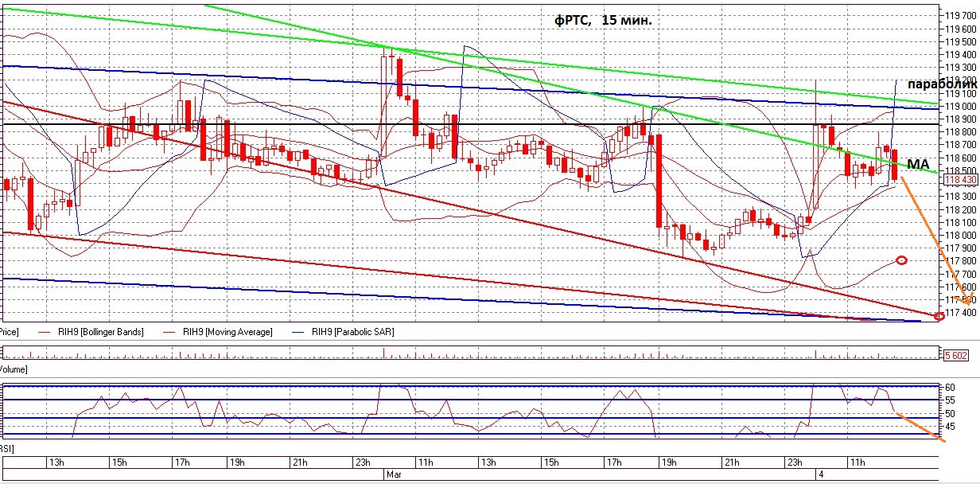Click the RSI scale value 60
The width and height of the screenshot is (980, 484).
pyautogui.click(x=950, y=388)
